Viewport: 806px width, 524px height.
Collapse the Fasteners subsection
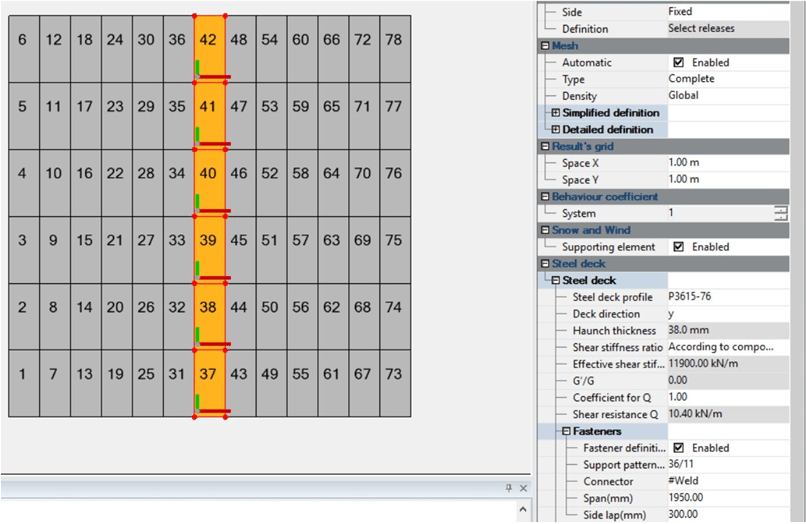click(x=566, y=432)
